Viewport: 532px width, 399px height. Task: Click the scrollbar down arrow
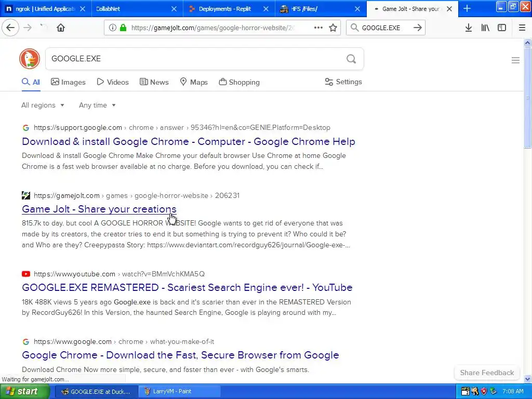(527, 379)
